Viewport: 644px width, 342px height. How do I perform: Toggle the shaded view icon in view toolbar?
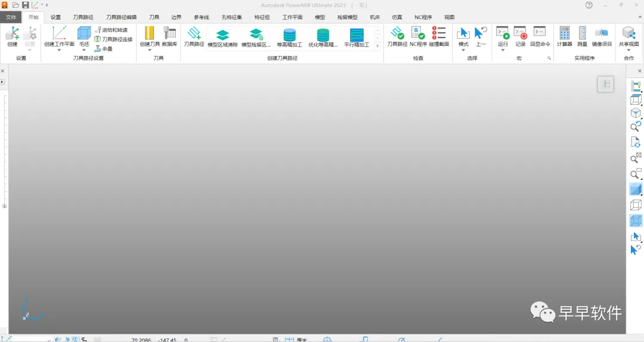(x=636, y=189)
